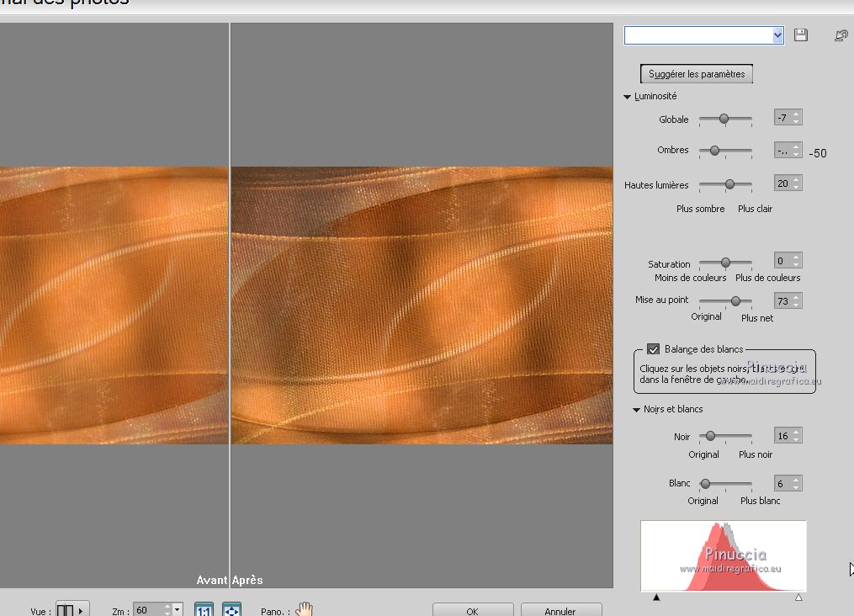This screenshot has height=616, width=854.
Task: Click the Plus clair label
Action: tap(755, 209)
